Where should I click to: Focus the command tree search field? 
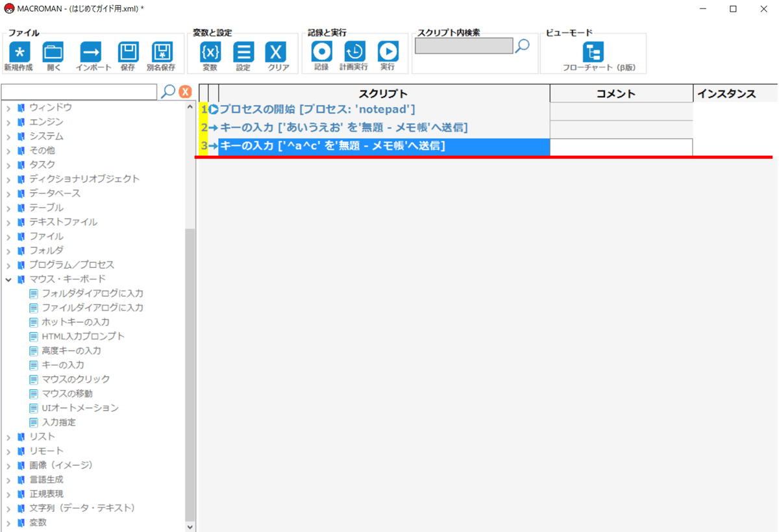point(79,91)
